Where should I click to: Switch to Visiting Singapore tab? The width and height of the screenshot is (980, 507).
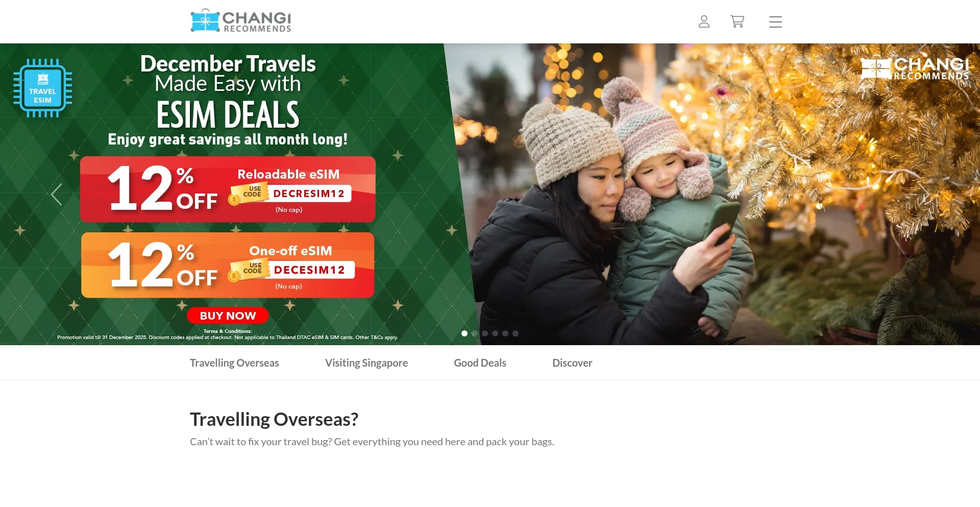[366, 363]
